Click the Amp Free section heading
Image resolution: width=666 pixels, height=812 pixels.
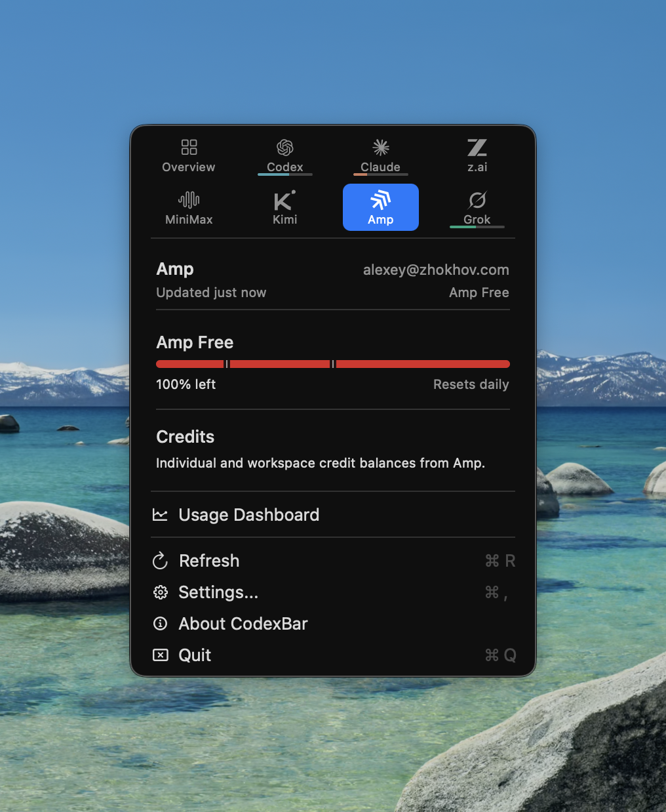coord(195,342)
